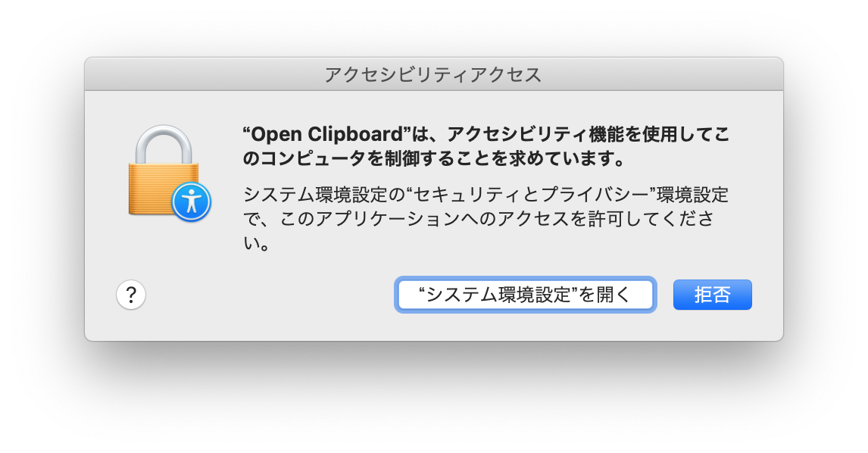
Task: Select the focused white "システム環境設定"を開く button
Action: click(525, 295)
